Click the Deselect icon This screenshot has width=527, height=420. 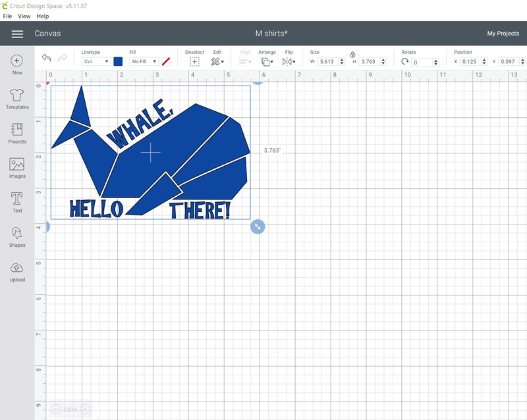194,62
